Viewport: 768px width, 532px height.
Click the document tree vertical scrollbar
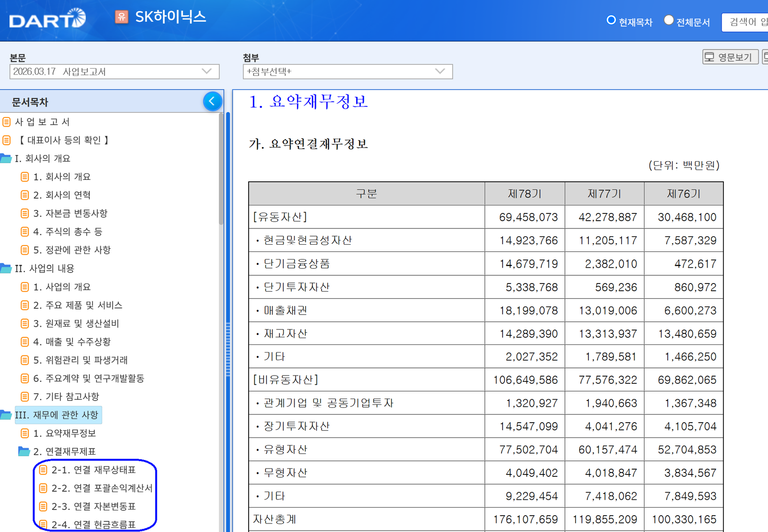pos(221,168)
